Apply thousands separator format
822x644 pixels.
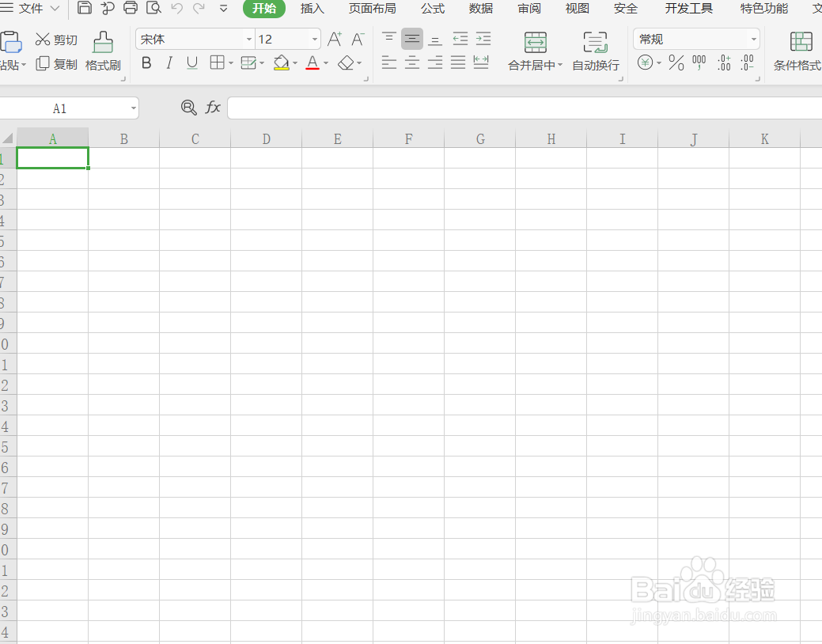coord(699,63)
